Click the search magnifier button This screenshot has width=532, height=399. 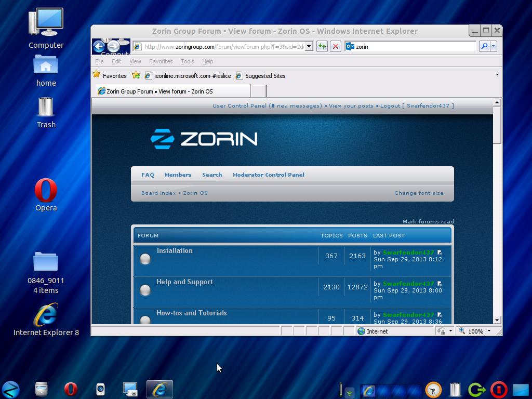(x=484, y=46)
